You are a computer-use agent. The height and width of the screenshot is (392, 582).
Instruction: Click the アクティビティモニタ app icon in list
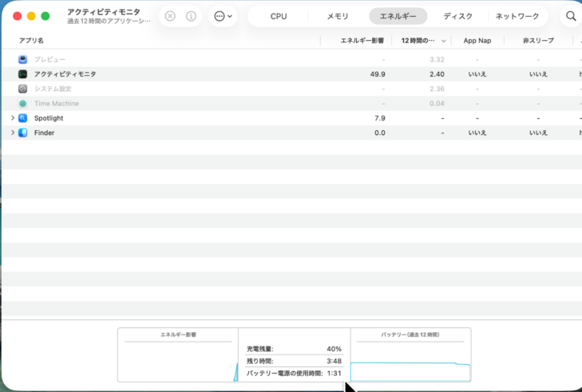point(23,74)
